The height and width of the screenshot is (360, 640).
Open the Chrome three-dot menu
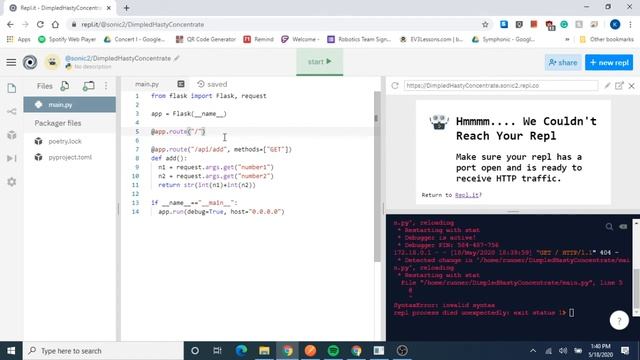click(631, 24)
